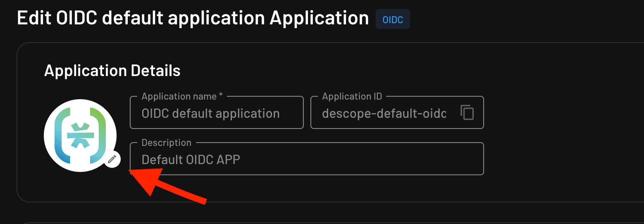The width and height of the screenshot is (644, 224).
Task: Click the "Application name *" field label
Action: click(180, 96)
